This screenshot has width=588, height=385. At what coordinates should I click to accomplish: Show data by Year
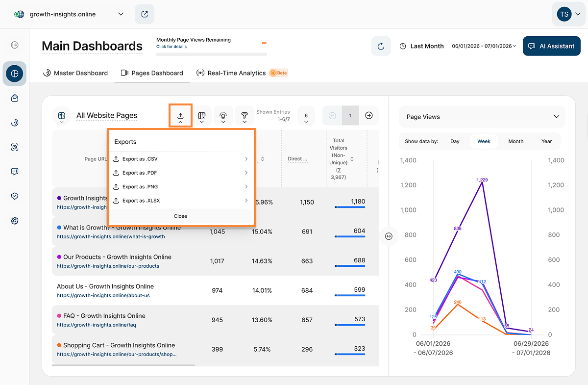pyautogui.click(x=547, y=141)
